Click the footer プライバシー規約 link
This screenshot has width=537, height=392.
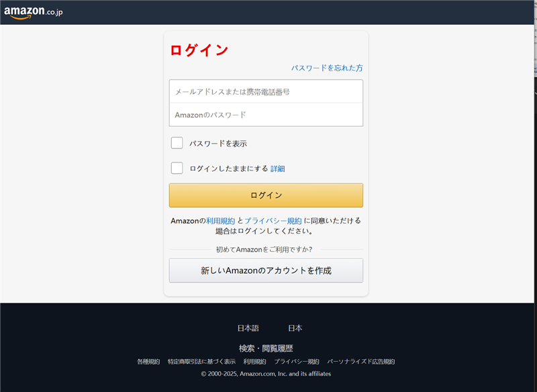(296, 361)
